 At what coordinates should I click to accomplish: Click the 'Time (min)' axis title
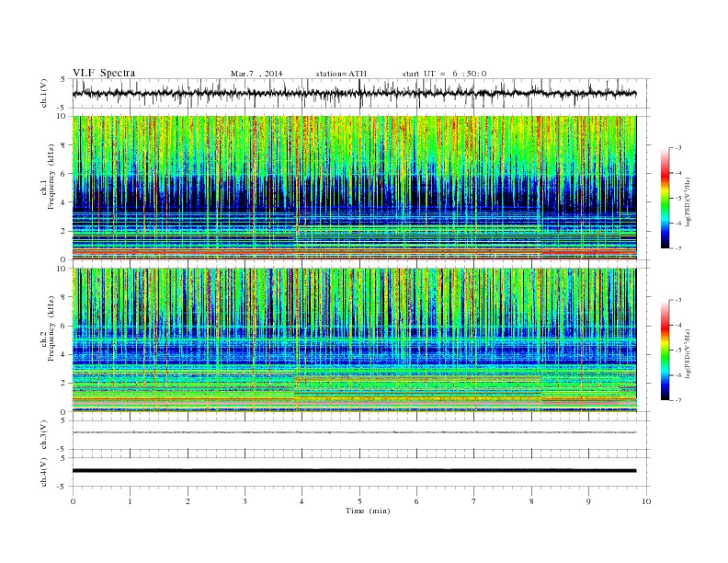[368, 511]
